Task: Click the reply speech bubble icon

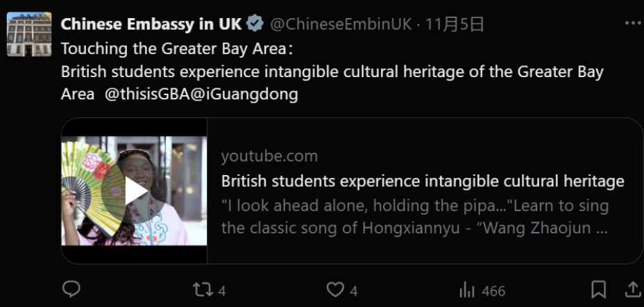Action: click(71, 290)
